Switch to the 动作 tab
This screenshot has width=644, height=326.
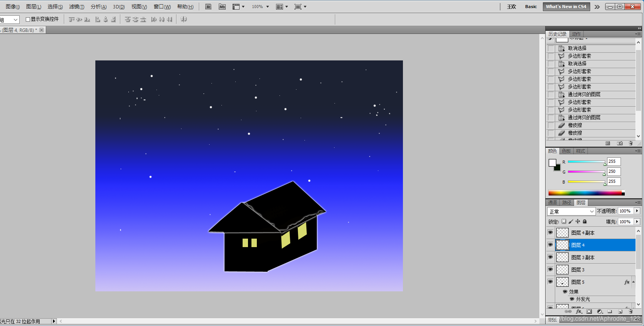click(x=576, y=34)
